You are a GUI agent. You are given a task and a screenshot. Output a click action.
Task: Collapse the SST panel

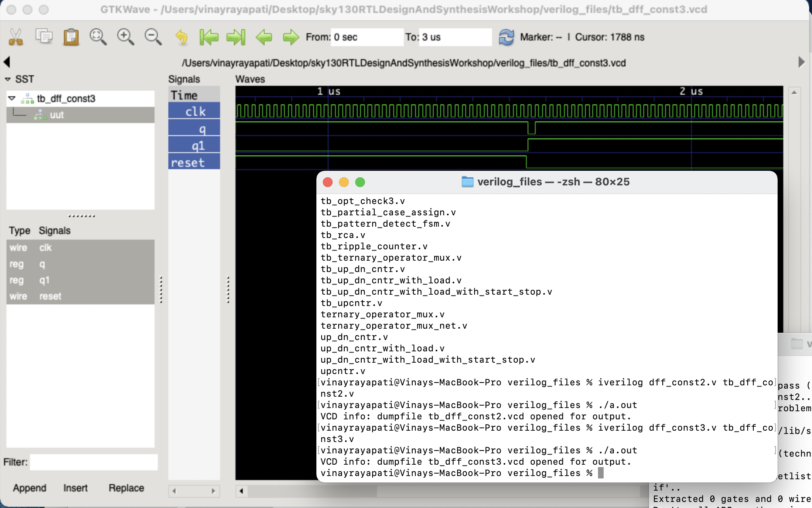tap(7, 79)
